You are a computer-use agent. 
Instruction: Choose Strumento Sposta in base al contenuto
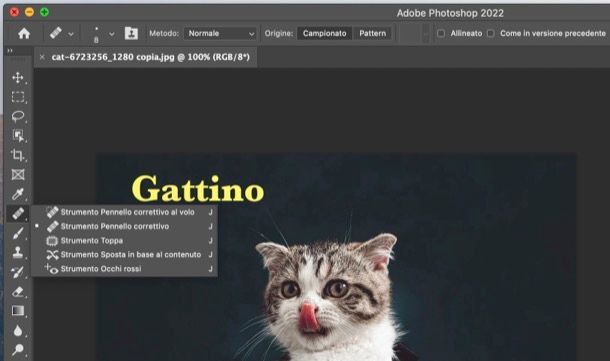[x=124, y=254]
